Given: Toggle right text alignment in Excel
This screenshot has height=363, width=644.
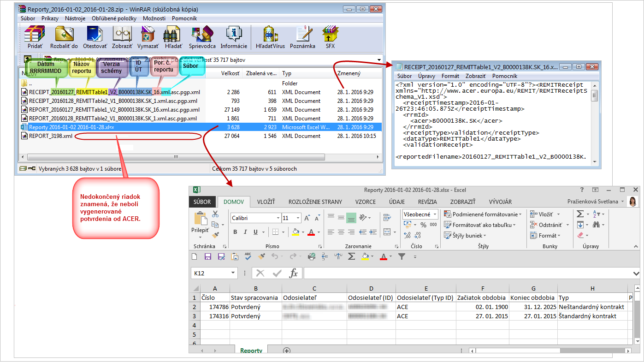Looking at the screenshot, I should [351, 232].
